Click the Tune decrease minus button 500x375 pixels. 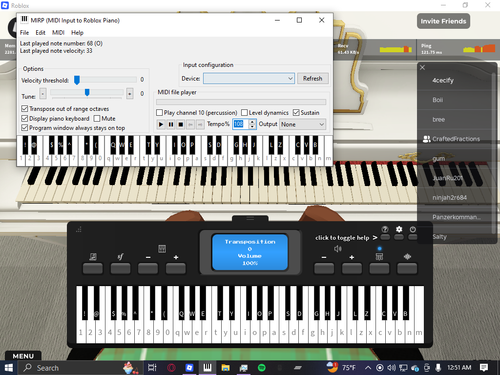click(43, 94)
